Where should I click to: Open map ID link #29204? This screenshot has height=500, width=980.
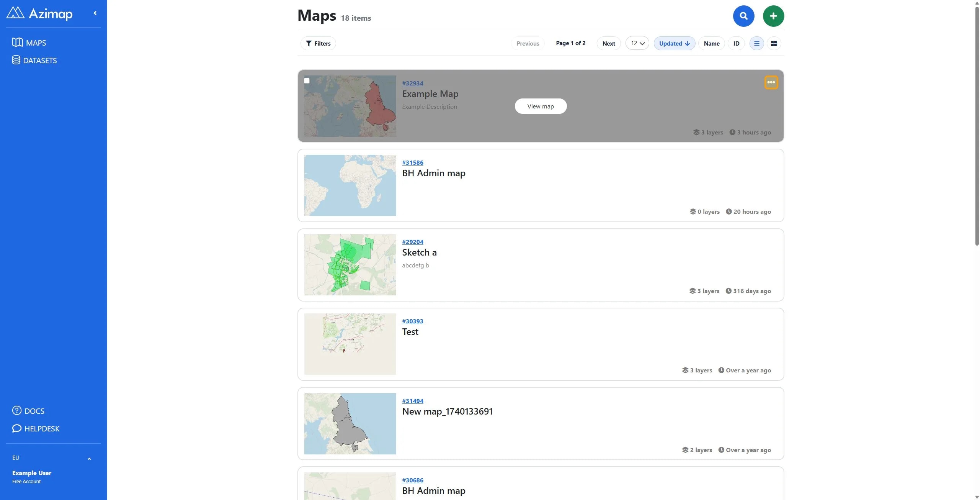(413, 242)
